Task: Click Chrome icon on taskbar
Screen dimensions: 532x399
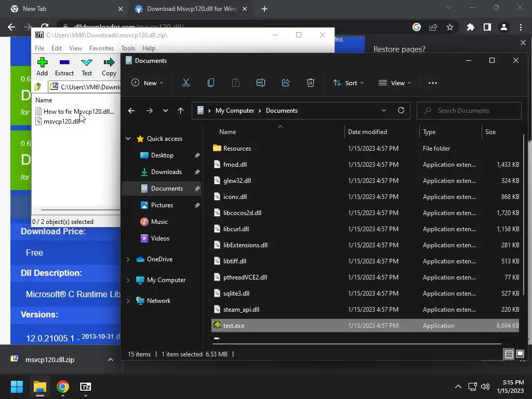Action: point(63,387)
